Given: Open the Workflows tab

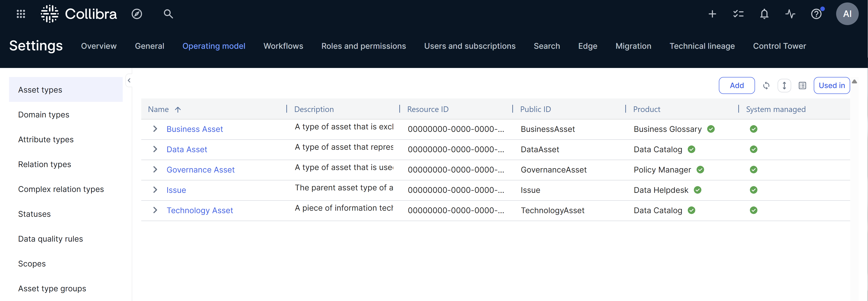Looking at the screenshot, I should tap(283, 46).
